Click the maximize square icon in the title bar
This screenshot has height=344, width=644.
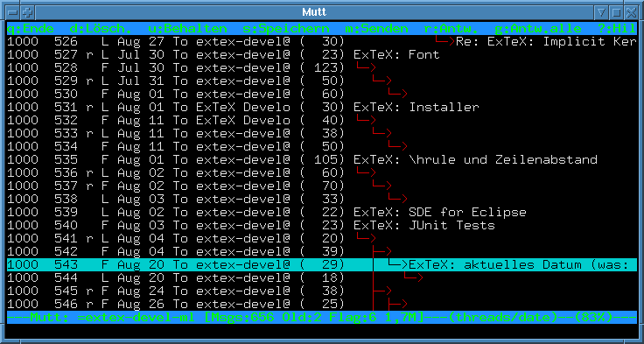pos(616,12)
